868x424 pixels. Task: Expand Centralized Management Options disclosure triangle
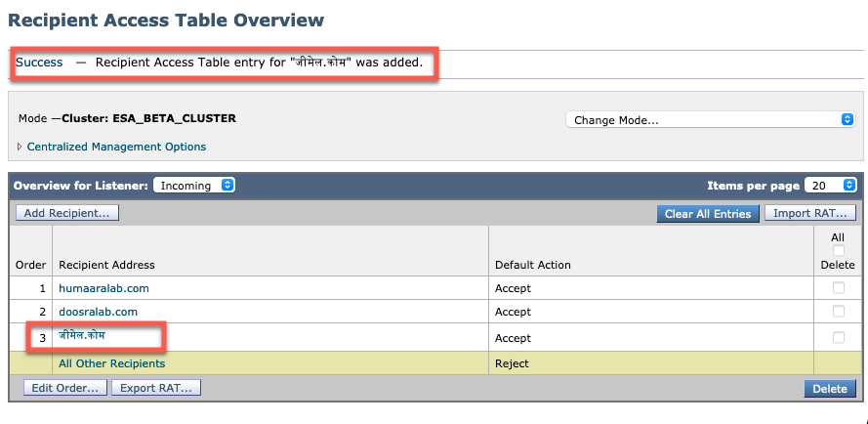click(x=21, y=147)
